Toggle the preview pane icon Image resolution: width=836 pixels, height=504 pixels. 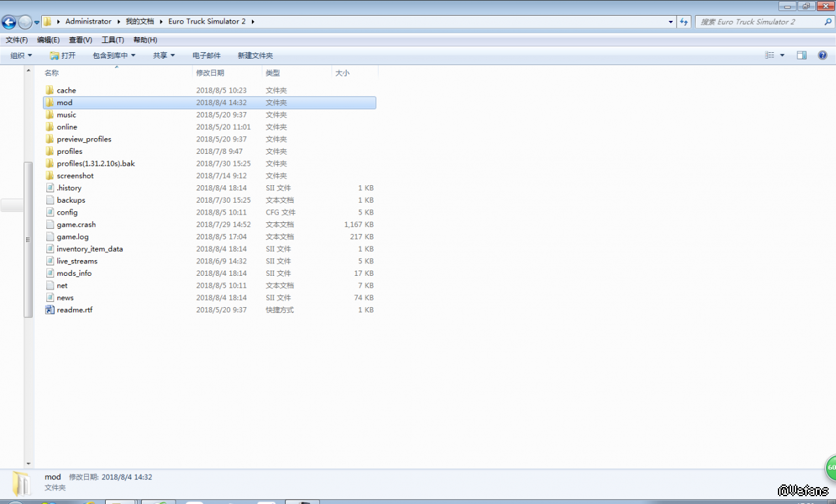(x=801, y=55)
